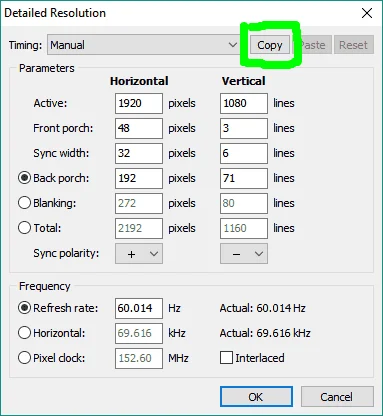
Task: Click the Horizontal Total field 2192
Action: [x=139, y=228]
